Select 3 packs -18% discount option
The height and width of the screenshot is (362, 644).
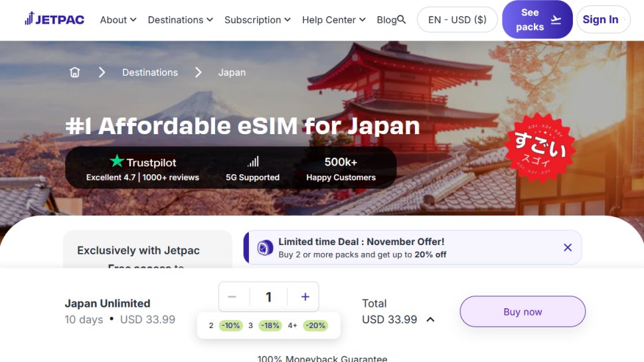(265, 325)
